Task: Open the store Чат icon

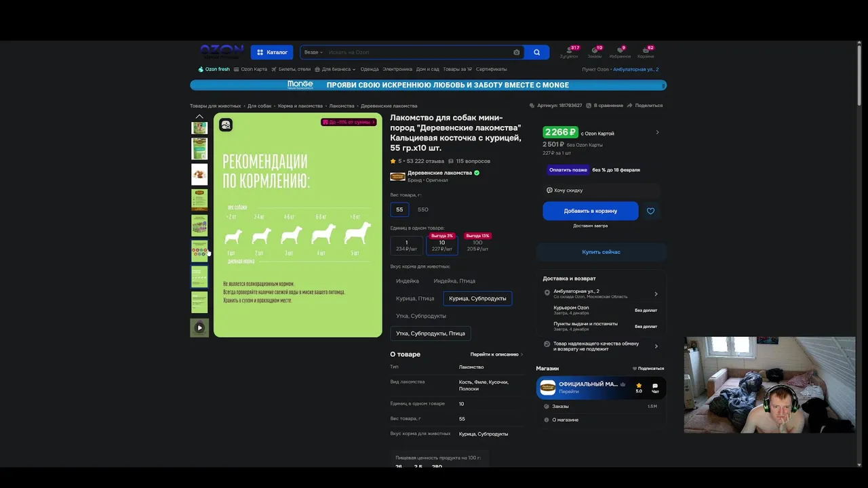Action: [x=655, y=388]
